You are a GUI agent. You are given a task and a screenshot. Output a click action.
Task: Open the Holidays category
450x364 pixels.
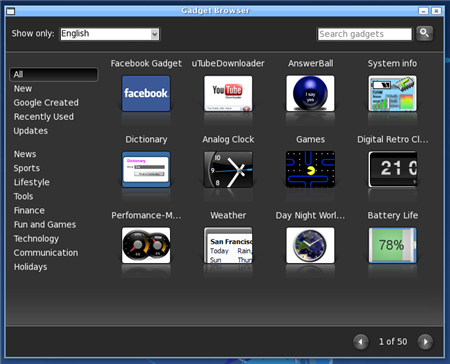(30, 267)
